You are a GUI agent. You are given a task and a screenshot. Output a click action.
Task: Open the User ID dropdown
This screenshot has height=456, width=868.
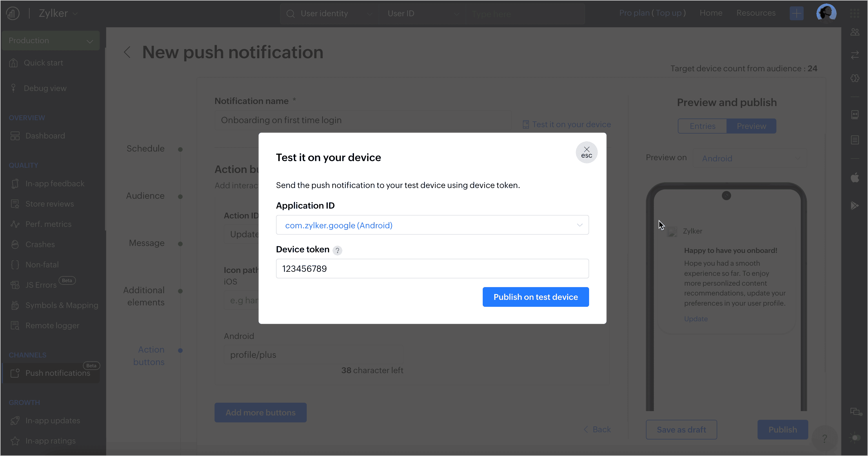(422, 13)
